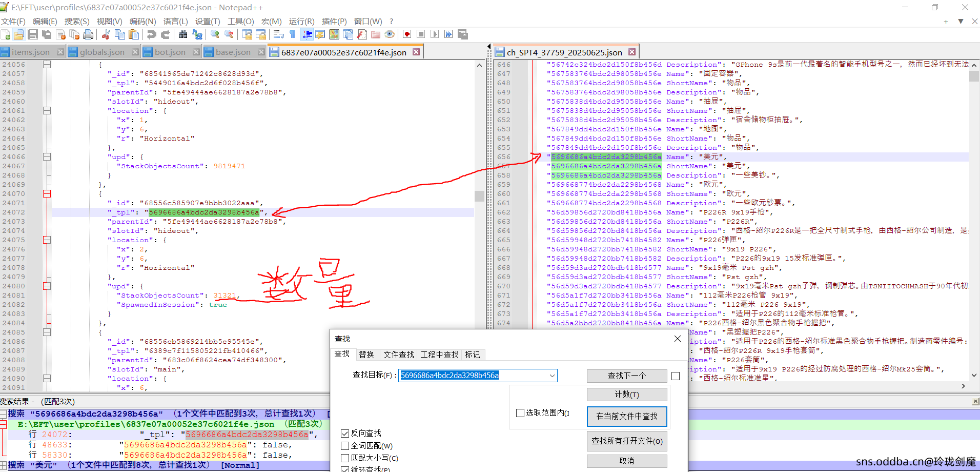This screenshot has height=472, width=980.
Task: Click the Paste clipboard icon
Action: pos(134,34)
